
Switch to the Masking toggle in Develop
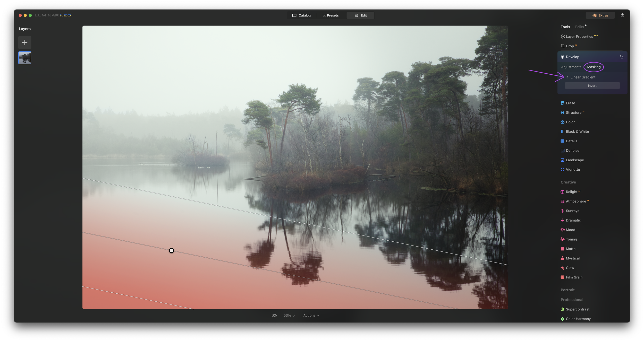point(594,67)
